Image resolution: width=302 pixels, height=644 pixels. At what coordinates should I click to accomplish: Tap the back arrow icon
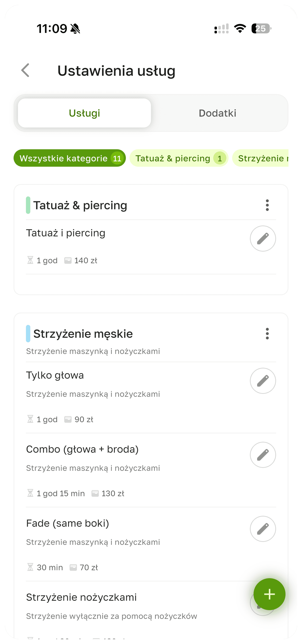[x=25, y=70]
